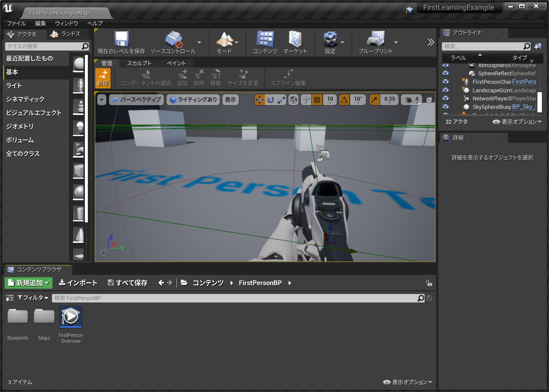Open ヘルプ menu
The image size is (549, 392).
[x=95, y=23]
